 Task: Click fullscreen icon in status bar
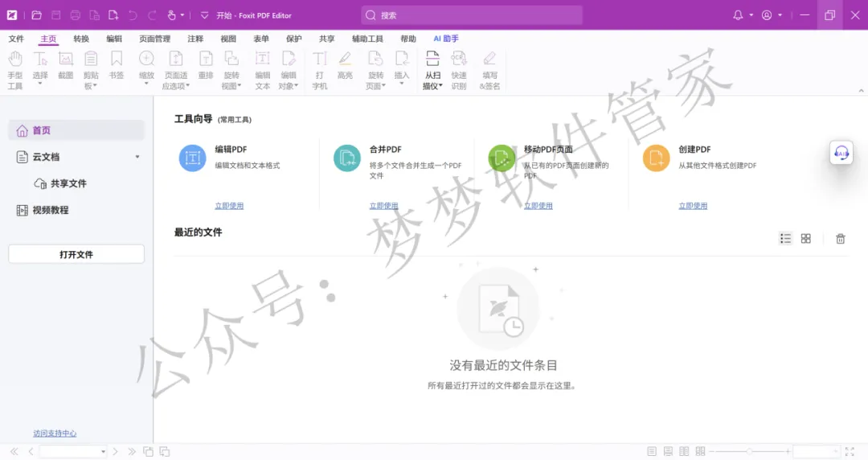point(850,452)
